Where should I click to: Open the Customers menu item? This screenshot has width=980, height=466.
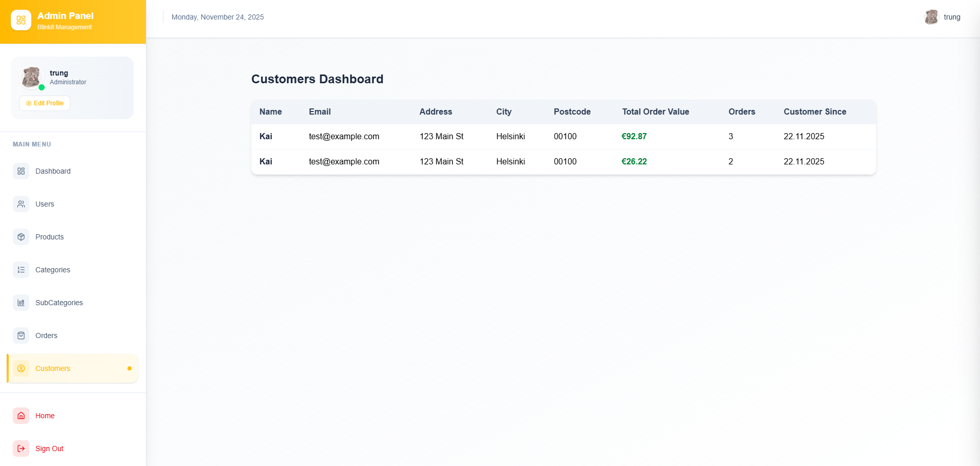pos(53,368)
